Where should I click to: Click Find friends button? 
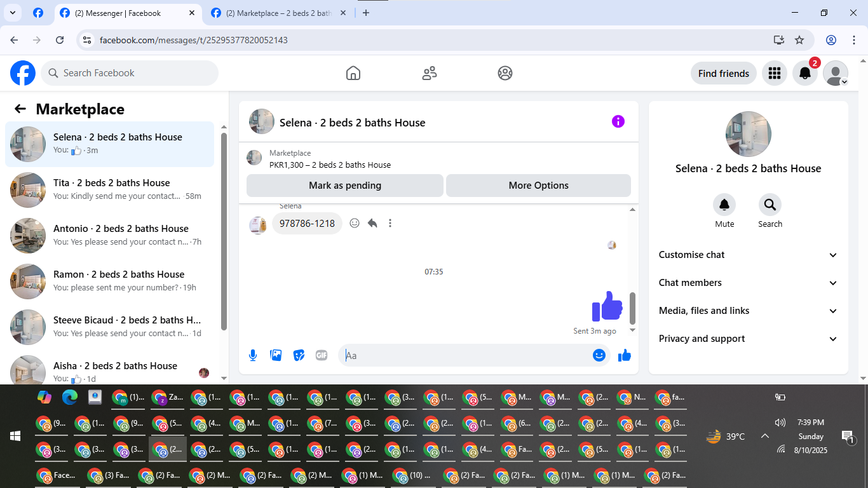(x=724, y=73)
